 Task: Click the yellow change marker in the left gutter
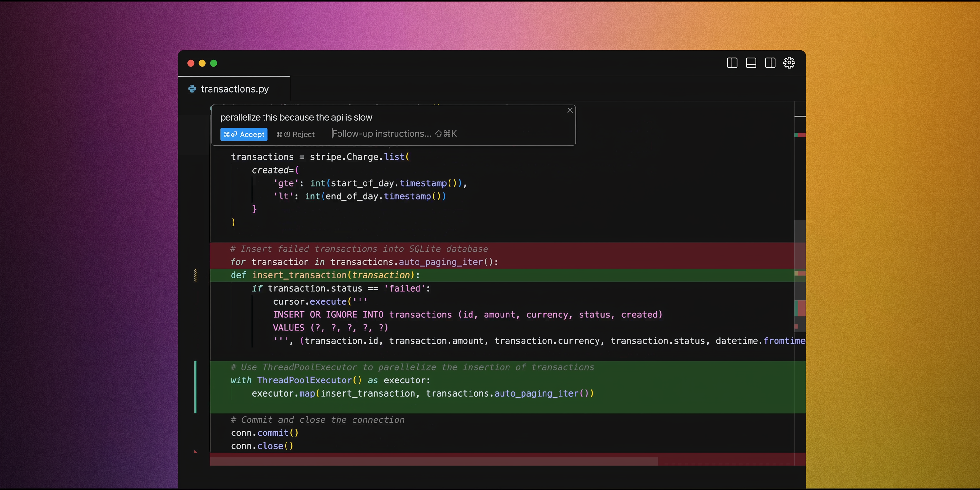(x=195, y=275)
